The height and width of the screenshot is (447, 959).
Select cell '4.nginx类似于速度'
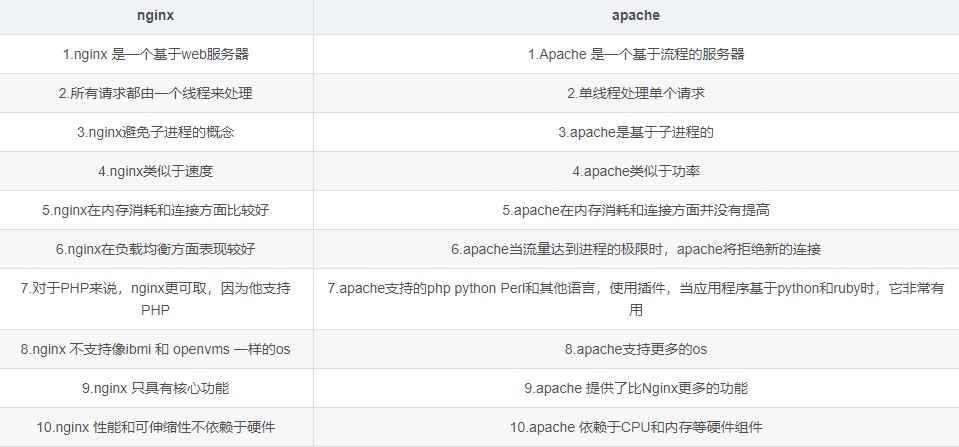(x=156, y=171)
